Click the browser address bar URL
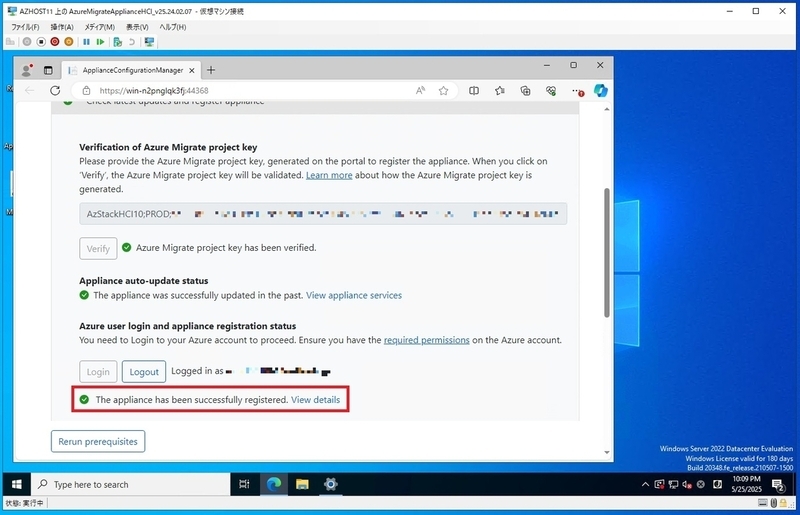The height and width of the screenshot is (515, 800). [154, 91]
